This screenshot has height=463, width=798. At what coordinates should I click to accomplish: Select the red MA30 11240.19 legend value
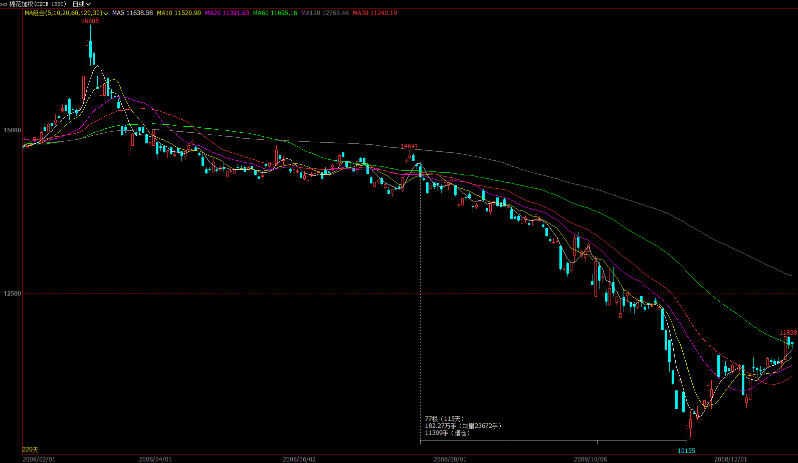(375, 13)
